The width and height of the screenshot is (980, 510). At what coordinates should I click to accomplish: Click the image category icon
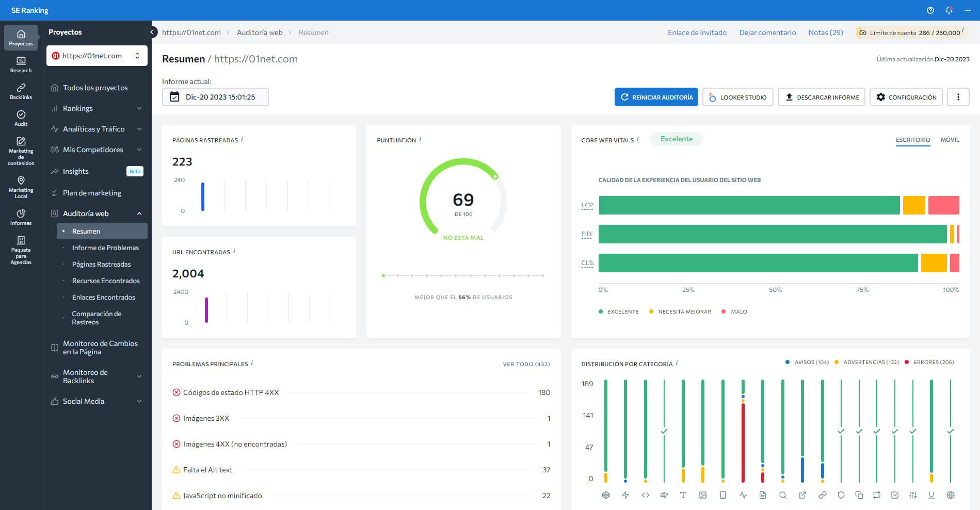coord(703,495)
